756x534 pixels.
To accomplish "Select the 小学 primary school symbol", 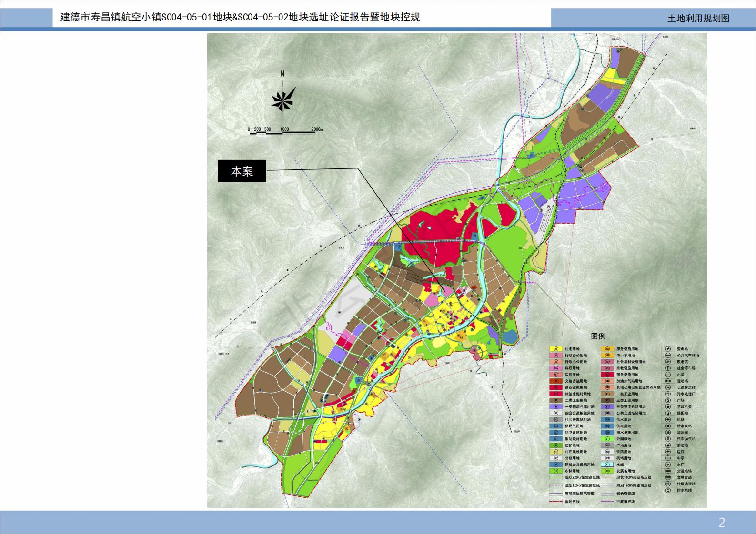I will click(x=668, y=375).
